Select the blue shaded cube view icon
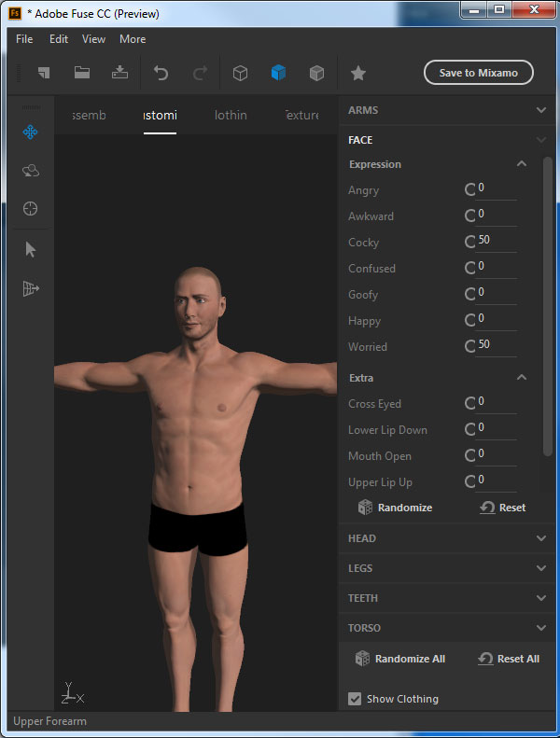560x738 pixels. (278, 73)
